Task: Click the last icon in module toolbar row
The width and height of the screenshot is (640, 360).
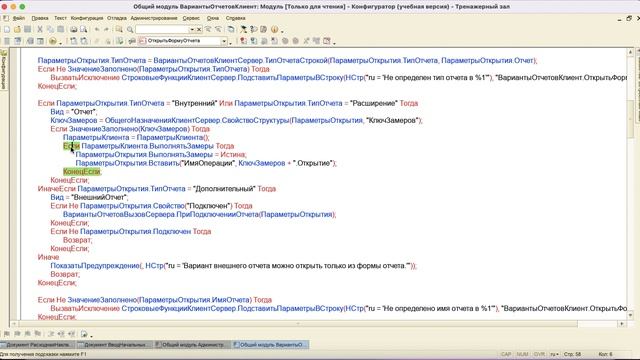Action: (327, 41)
